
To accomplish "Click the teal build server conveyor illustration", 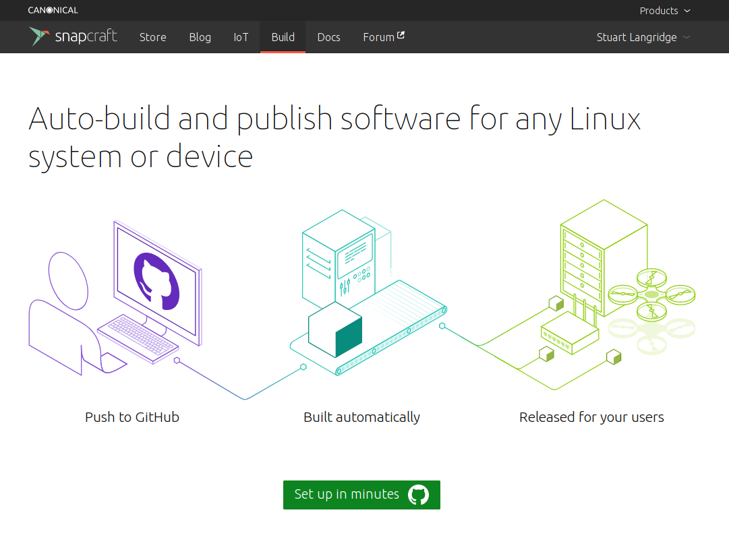I will (368, 292).
